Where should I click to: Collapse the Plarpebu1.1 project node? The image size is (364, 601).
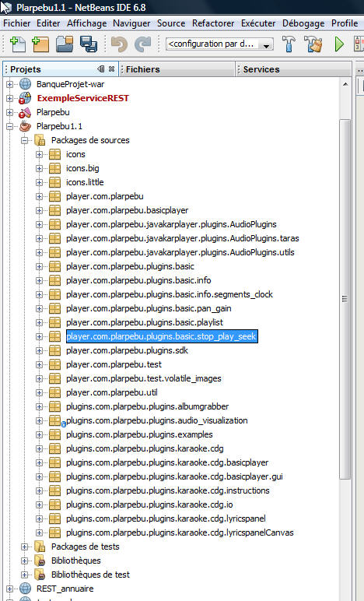click(9, 126)
